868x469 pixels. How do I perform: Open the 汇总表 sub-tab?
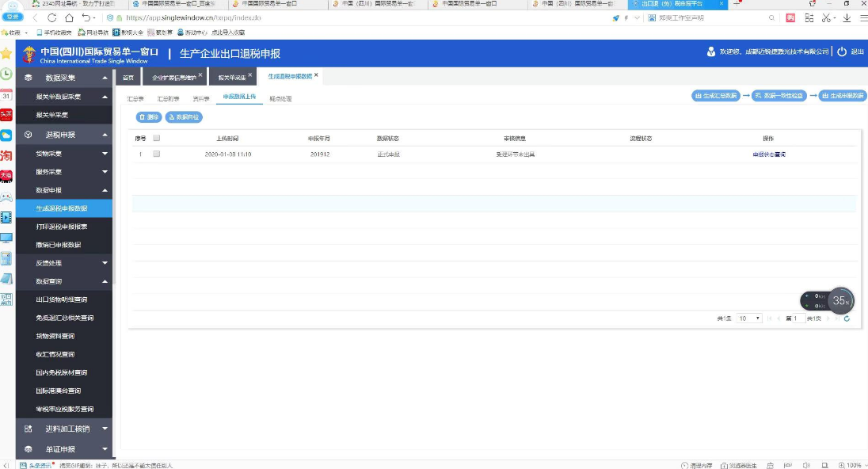point(135,98)
